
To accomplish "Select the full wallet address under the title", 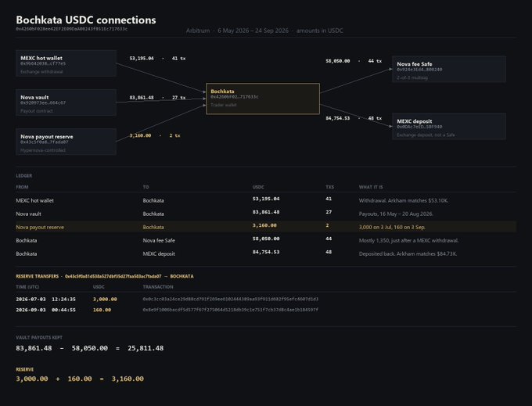I will tap(72, 29).
